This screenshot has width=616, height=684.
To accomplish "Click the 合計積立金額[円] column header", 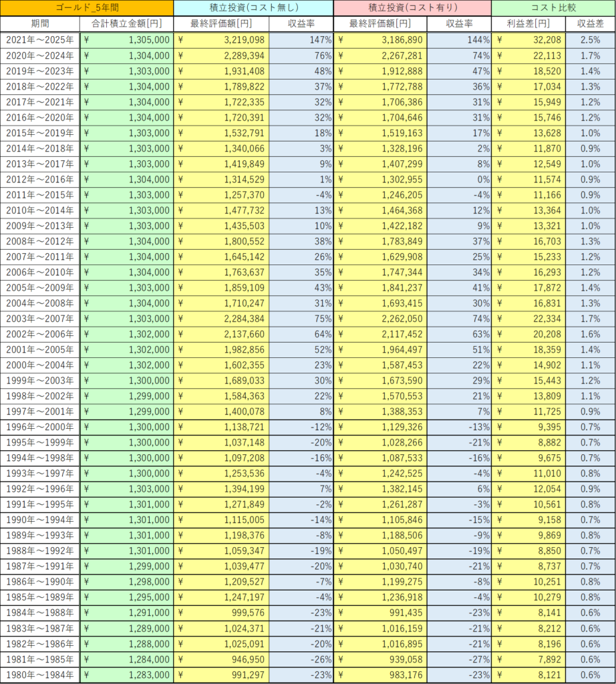I will 126,24.
